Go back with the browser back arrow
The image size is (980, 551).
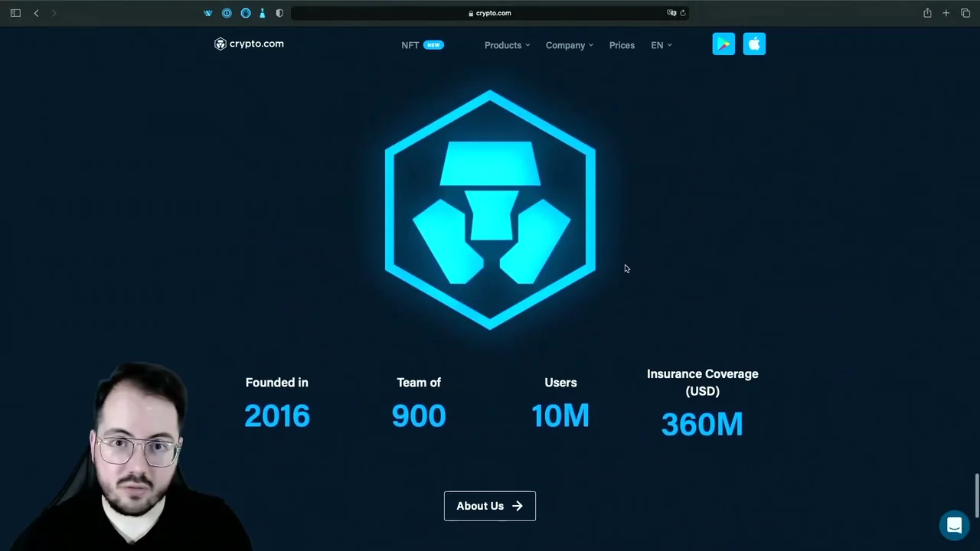(x=36, y=13)
